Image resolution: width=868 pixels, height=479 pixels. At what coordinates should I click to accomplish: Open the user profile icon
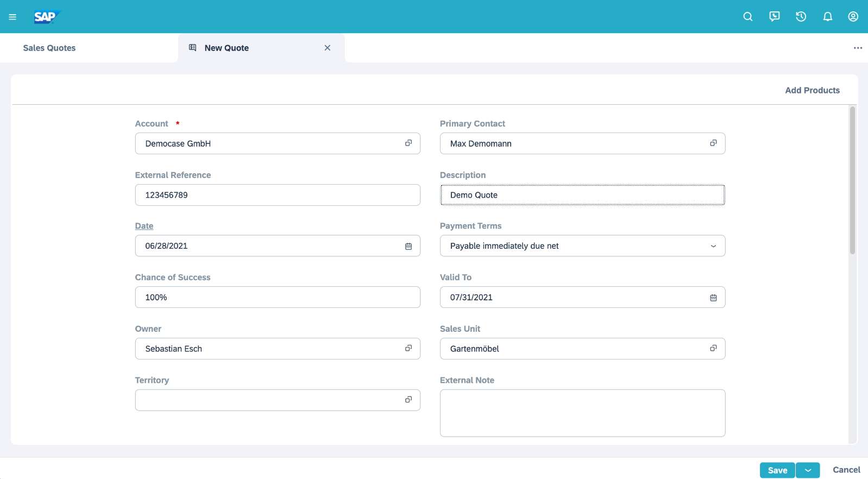(853, 17)
